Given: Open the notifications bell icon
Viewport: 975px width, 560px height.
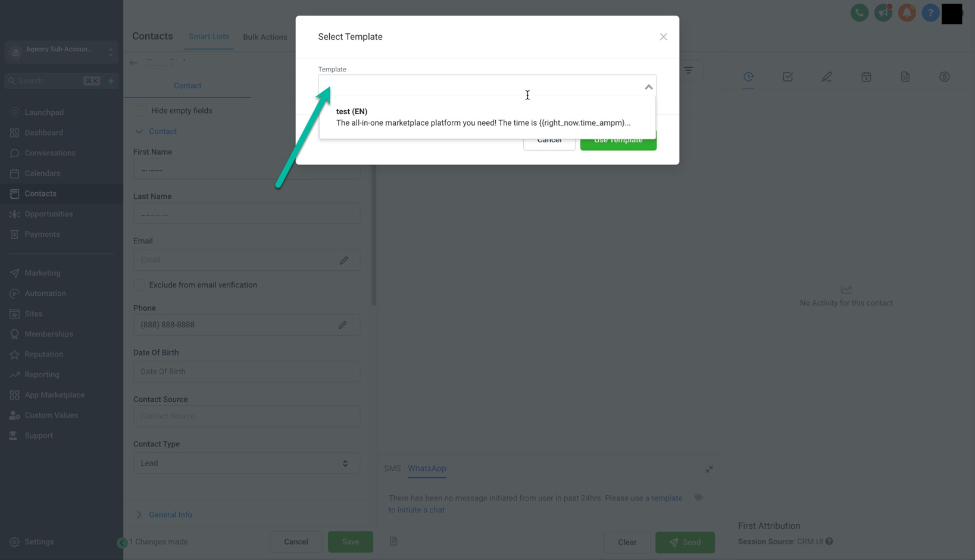Looking at the screenshot, I should pyautogui.click(x=907, y=12).
